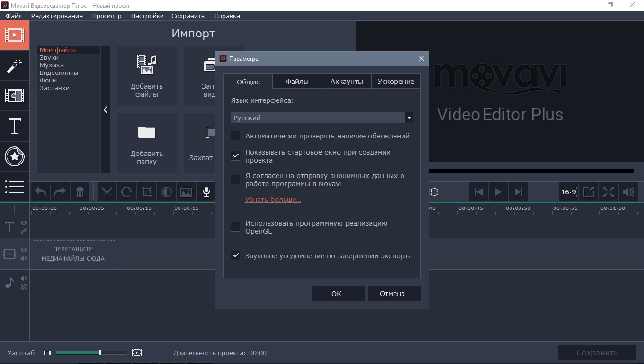The image size is (644, 364).
Task: Enable automatic update checking checkbox
Action: pyautogui.click(x=235, y=136)
